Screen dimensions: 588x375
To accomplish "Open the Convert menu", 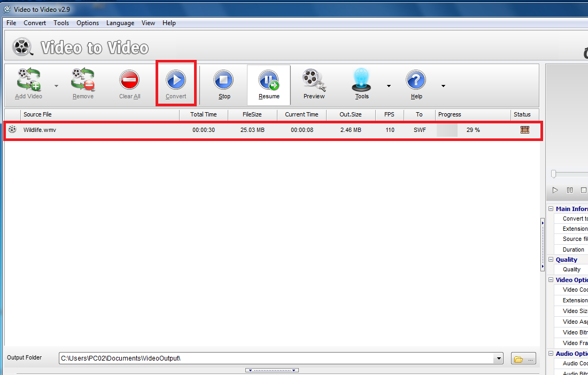I will 35,23.
